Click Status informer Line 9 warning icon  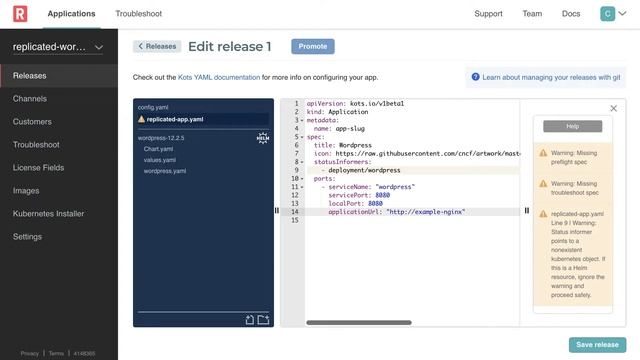pyautogui.click(x=543, y=214)
